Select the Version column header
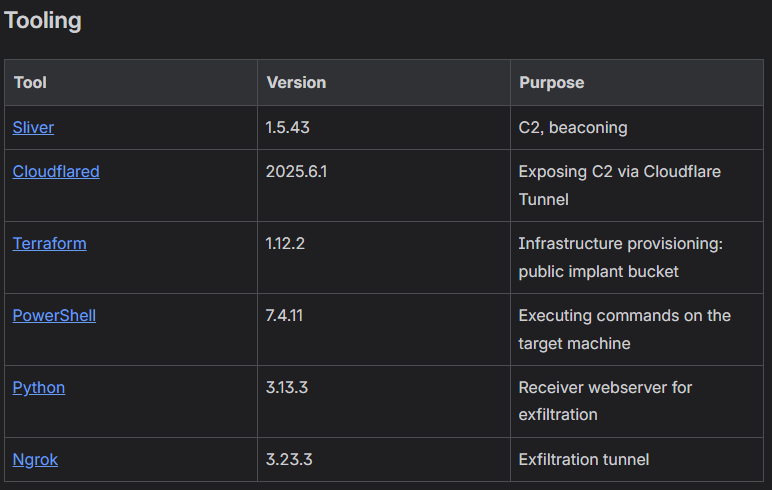Viewport: 772px width, 490px height. pyautogui.click(x=296, y=83)
